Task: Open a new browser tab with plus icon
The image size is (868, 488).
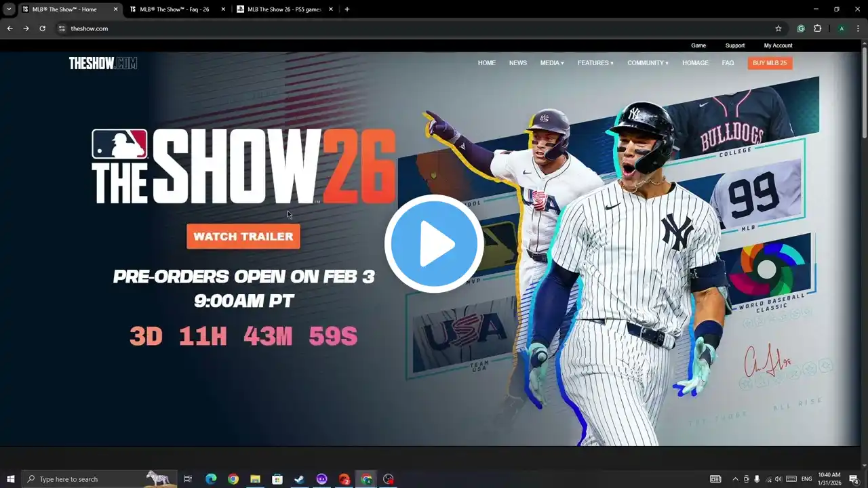Action: tap(347, 9)
